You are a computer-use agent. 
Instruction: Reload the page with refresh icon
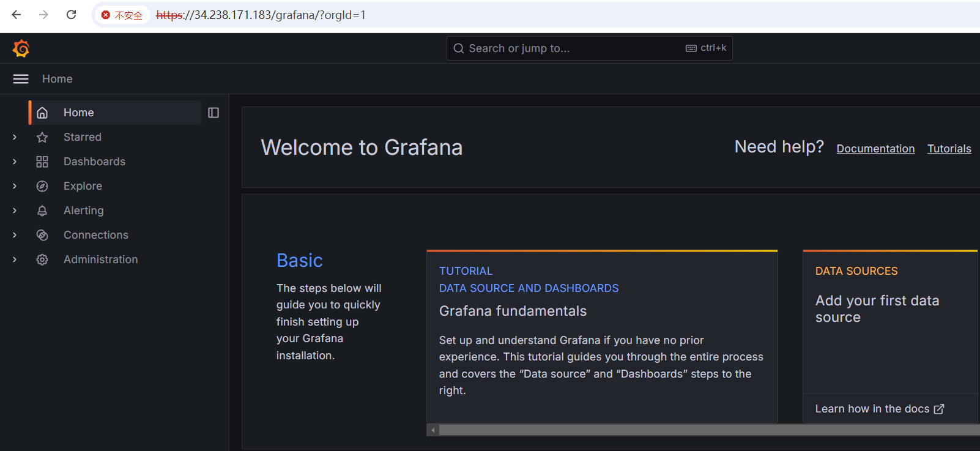click(x=72, y=15)
